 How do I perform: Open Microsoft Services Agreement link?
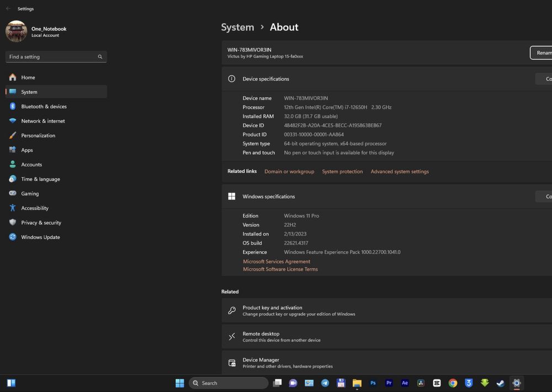pyautogui.click(x=277, y=261)
